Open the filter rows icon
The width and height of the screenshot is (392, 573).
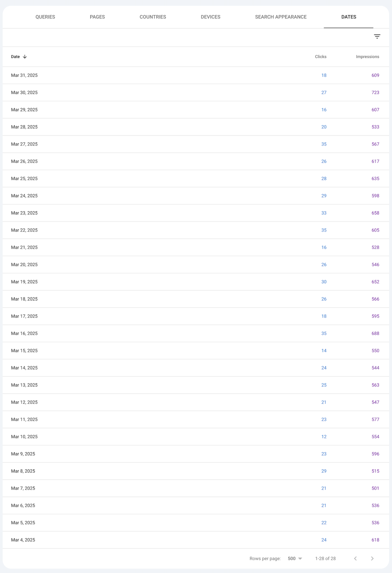[x=377, y=36]
